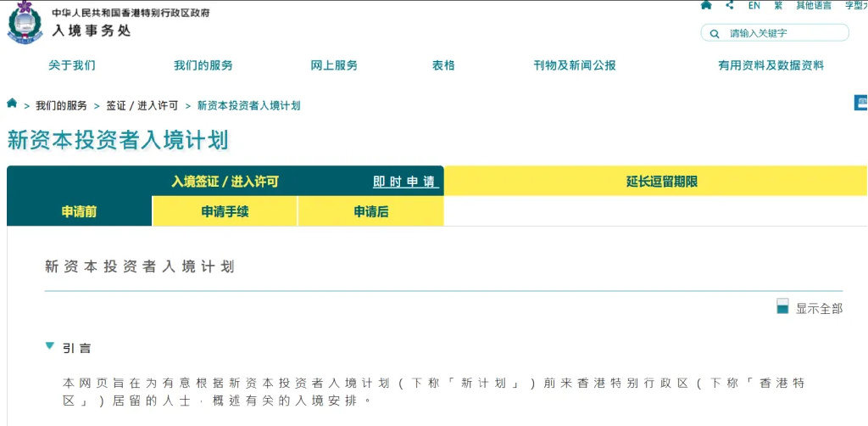Expand the 网上服务 navigation menu
Viewport: 868px width, 426px height.
click(x=334, y=65)
